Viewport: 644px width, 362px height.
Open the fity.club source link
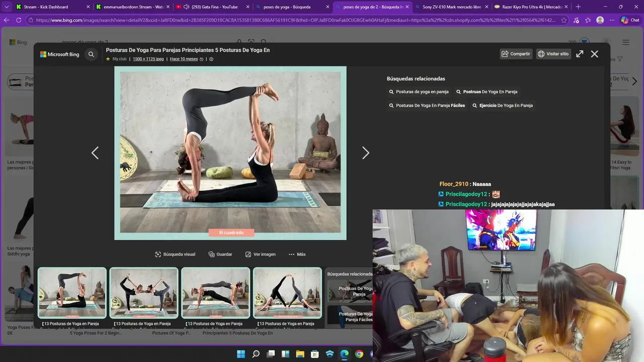pyautogui.click(x=119, y=59)
